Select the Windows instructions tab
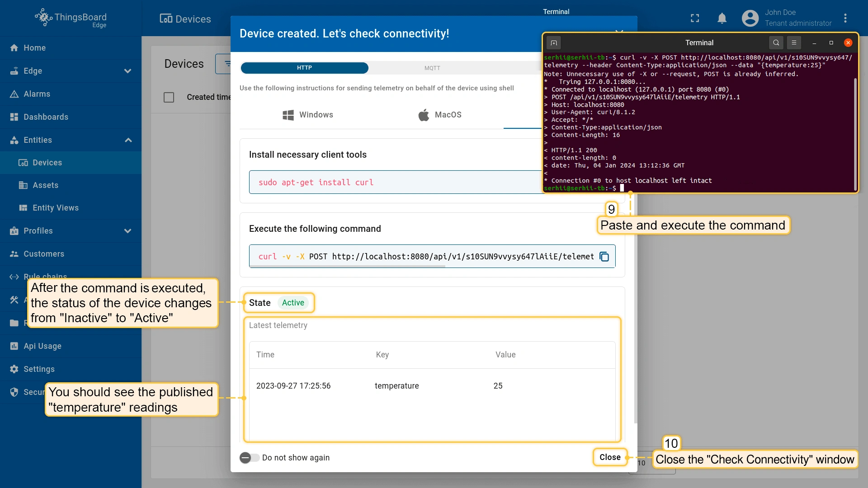The image size is (868, 488). (307, 115)
